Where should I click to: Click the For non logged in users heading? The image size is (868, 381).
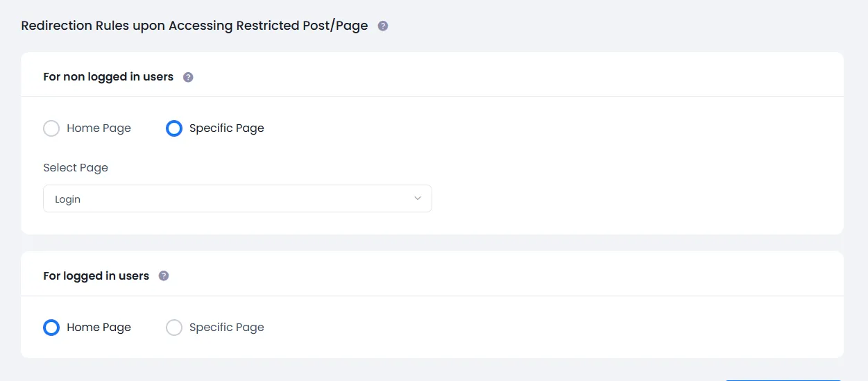[108, 77]
